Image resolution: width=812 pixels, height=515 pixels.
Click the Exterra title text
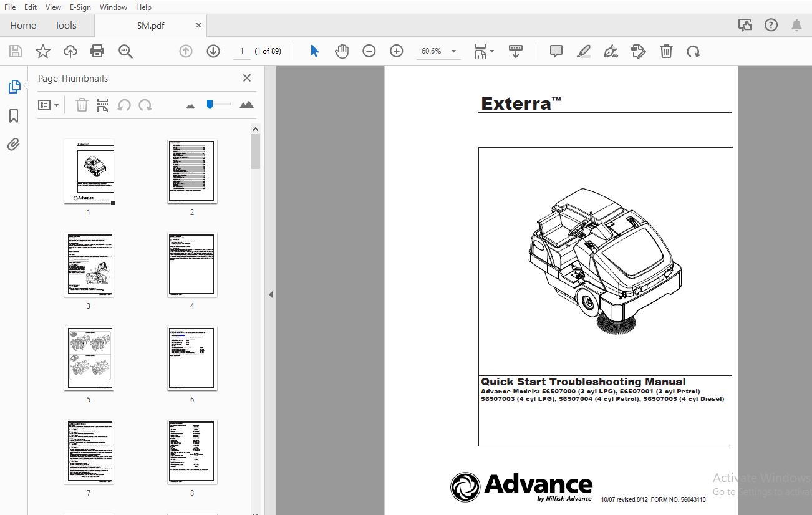521,103
